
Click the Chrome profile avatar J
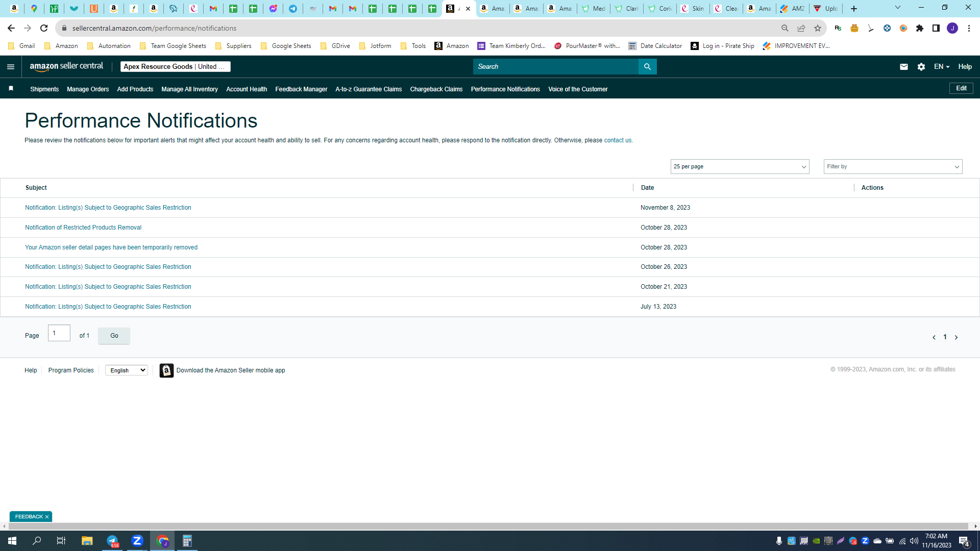click(952, 28)
